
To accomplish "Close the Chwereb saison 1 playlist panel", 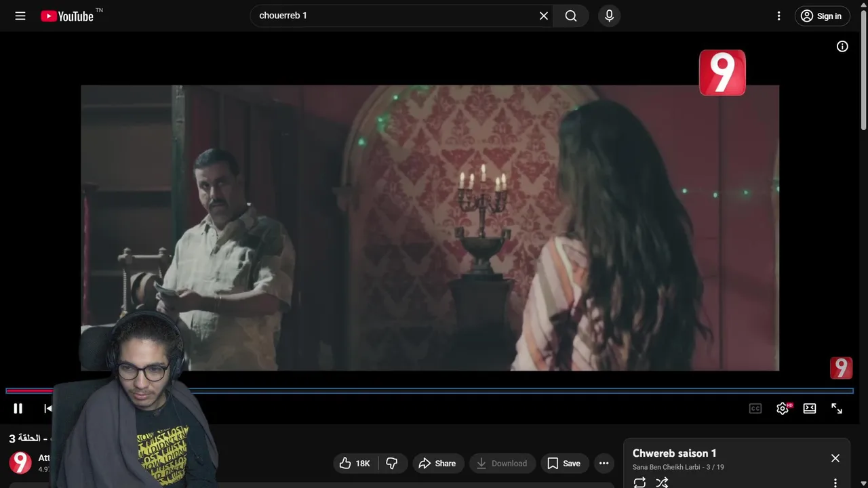I will (835, 458).
